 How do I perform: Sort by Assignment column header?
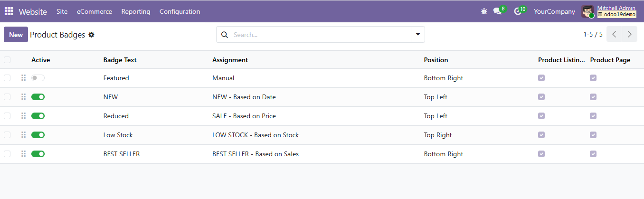(x=230, y=60)
